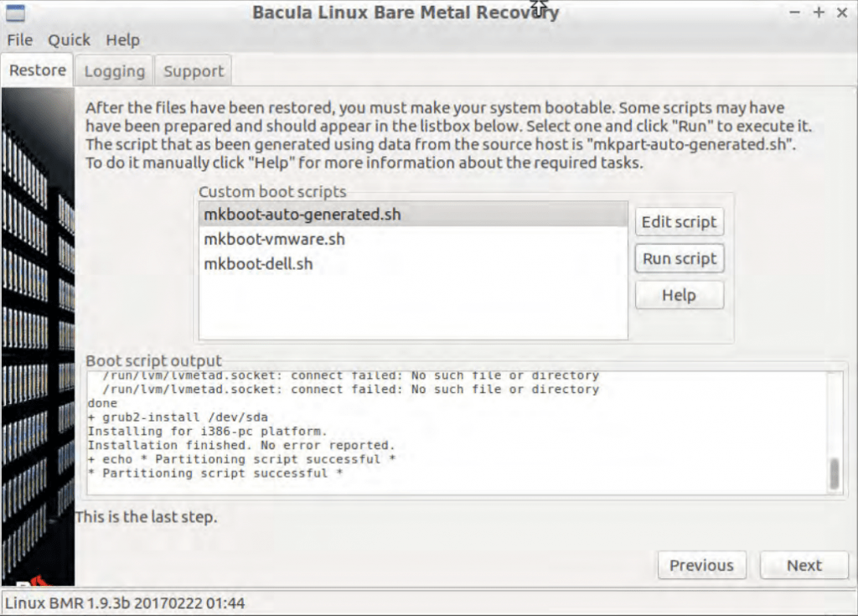Select mkboot-auto-generated.sh in the script list

[x=302, y=215]
